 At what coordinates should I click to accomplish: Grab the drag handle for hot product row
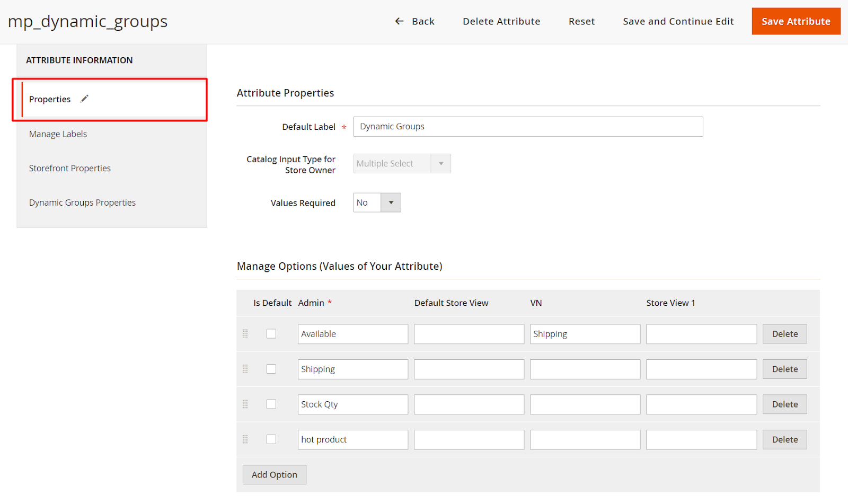coord(245,439)
